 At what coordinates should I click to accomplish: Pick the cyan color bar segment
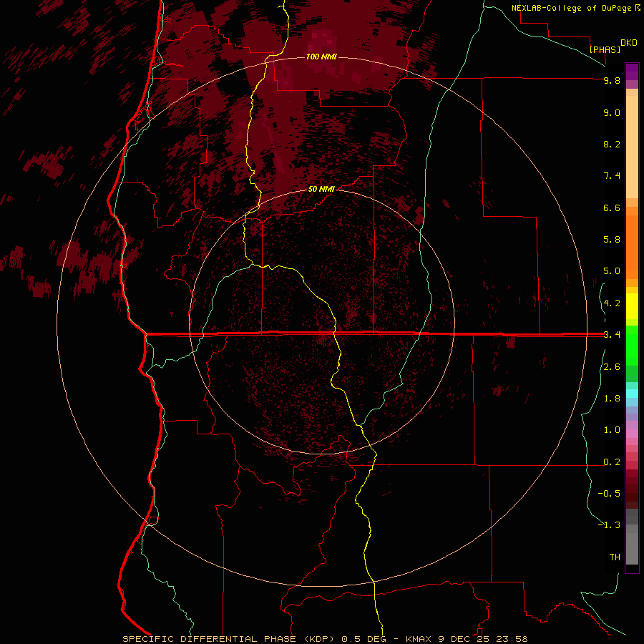632,394
